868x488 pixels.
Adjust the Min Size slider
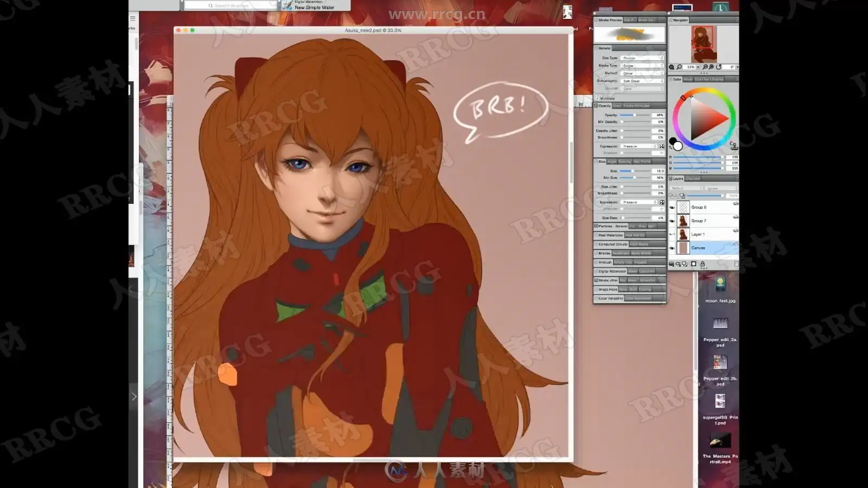[635, 178]
